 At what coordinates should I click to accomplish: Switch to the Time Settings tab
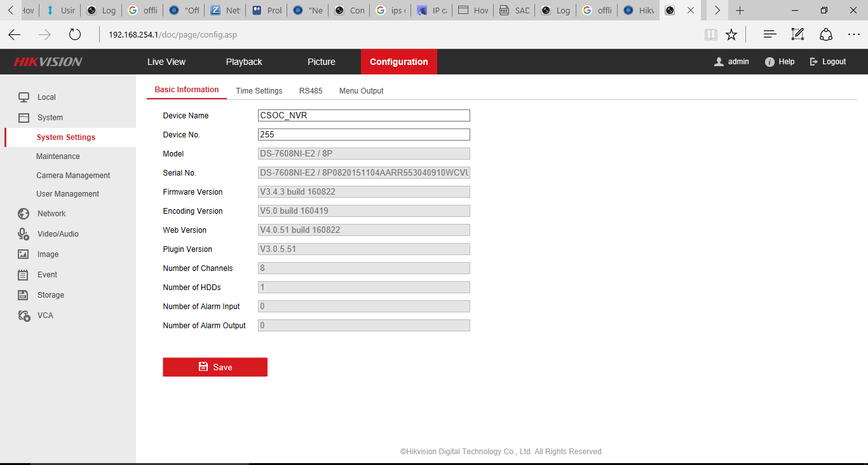pyautogui.click(x=259, y=91)
